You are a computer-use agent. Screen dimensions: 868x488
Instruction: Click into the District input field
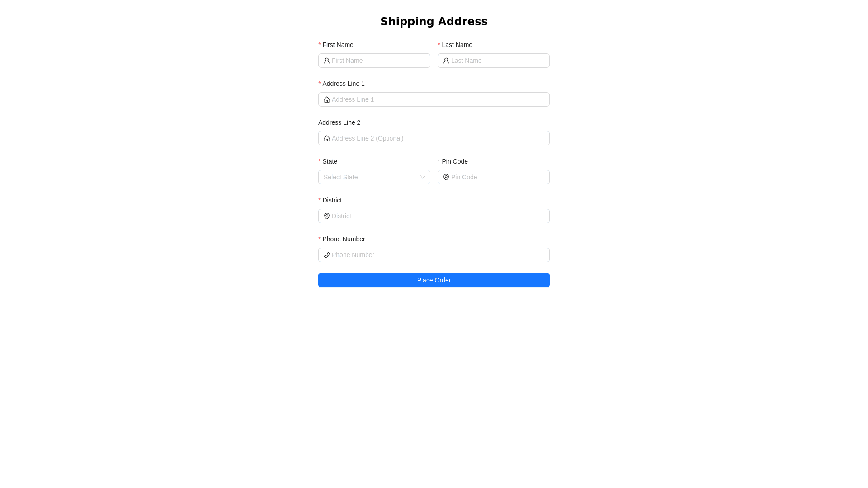[439, 216]
